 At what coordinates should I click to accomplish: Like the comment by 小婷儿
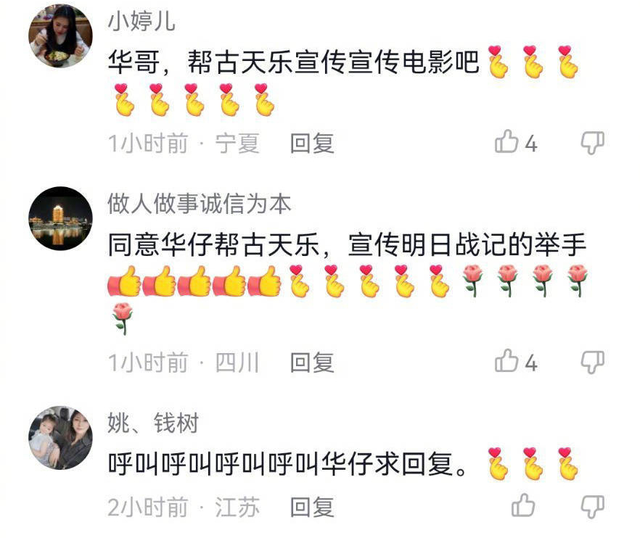[506, 142]
